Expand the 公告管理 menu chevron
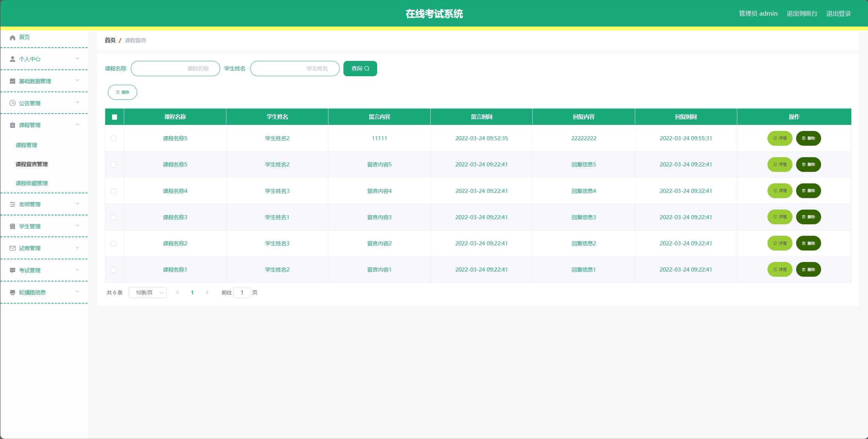Viewport: 868px width, 439px height. tap(77, 102)
